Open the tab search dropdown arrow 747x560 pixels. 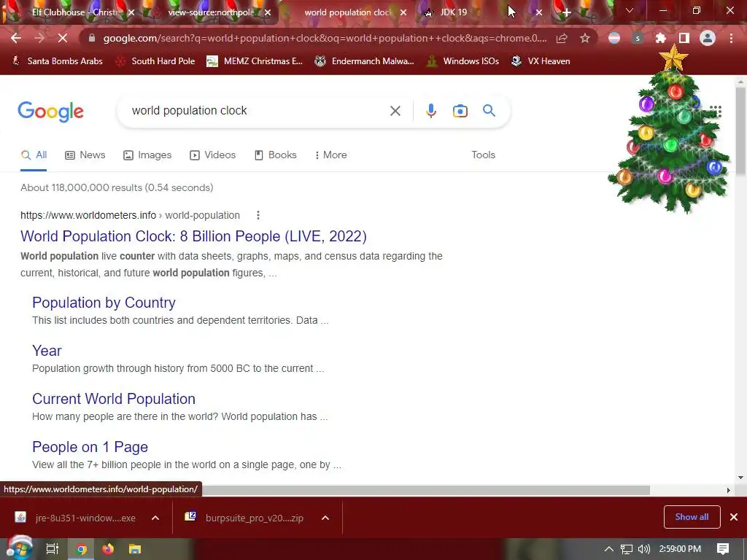[630, 10]
